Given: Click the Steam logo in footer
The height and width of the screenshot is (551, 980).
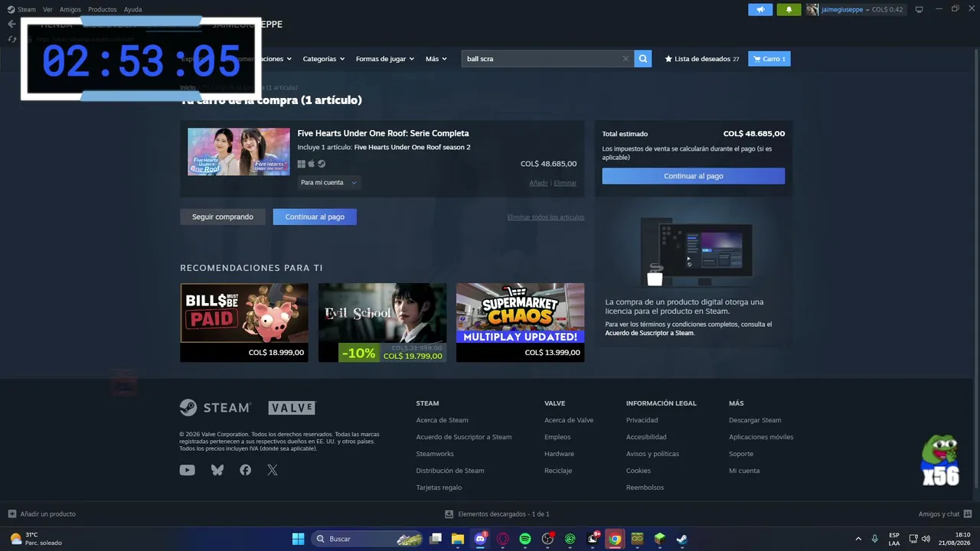Looking at the screenshot, I should [215, 407].
